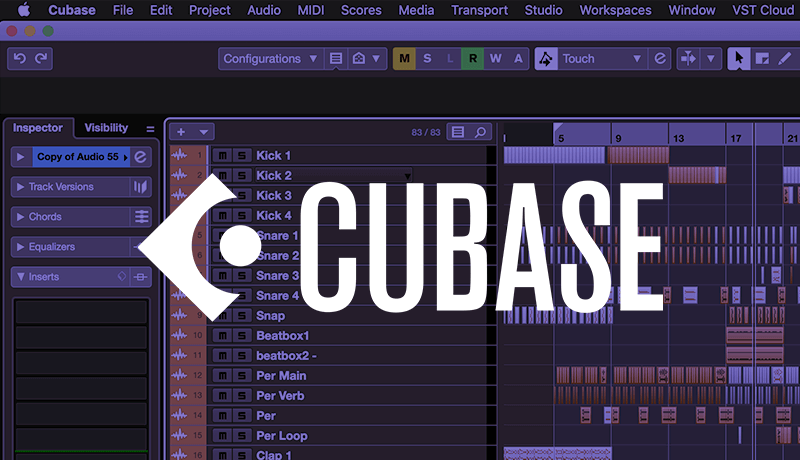Open the window layout setup icon
This screenshot has width=800, height=460.
tap(336, 59)
